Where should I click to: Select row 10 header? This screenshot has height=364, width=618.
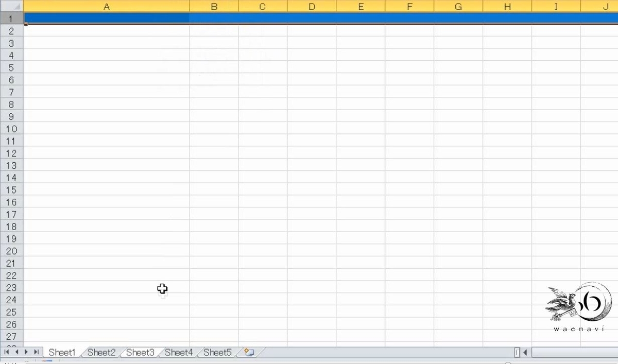(x=11, y=129)
